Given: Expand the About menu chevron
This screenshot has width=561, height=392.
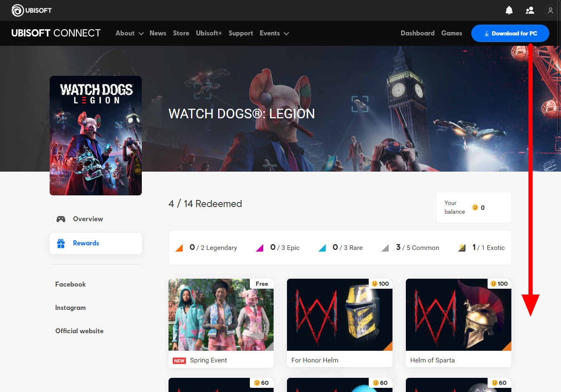Looking at the screenshot, I should pyautogui.click(x=141, y=34).
